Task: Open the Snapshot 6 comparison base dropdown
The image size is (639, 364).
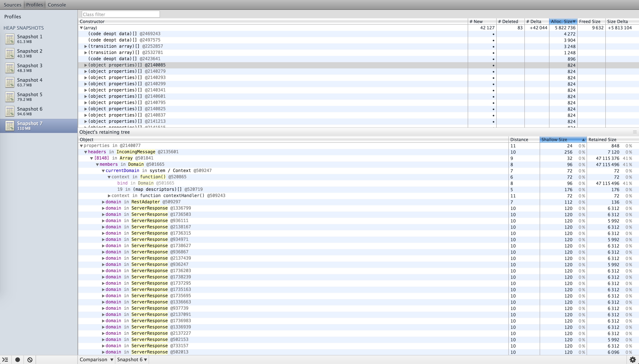Action: pos(132,360)
